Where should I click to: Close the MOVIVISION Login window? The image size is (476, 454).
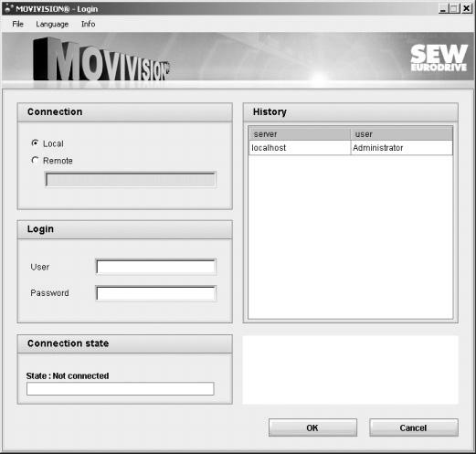466,8
